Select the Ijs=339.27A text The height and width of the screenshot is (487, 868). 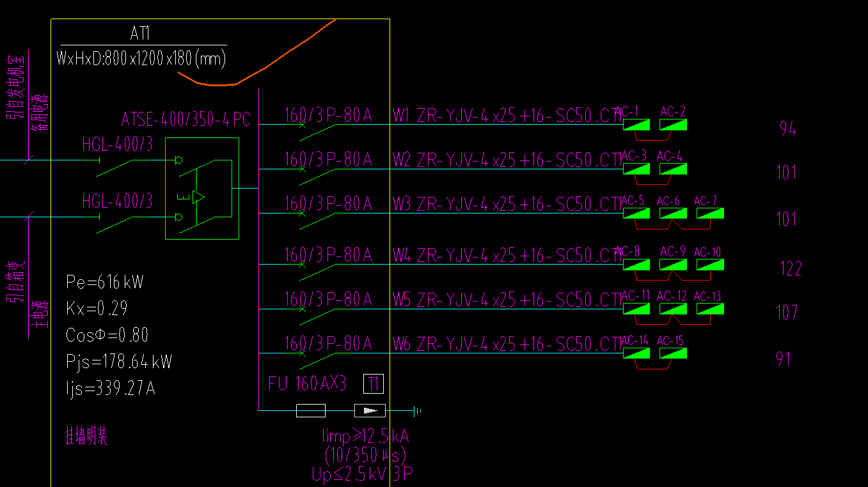coord(111,389)
